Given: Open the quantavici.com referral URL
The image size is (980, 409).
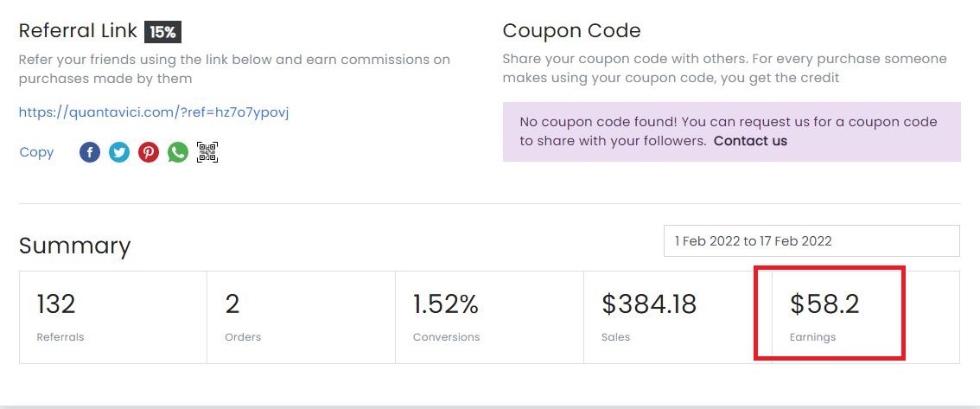Looking at the screenshot, I should click(x=154, y=112).
